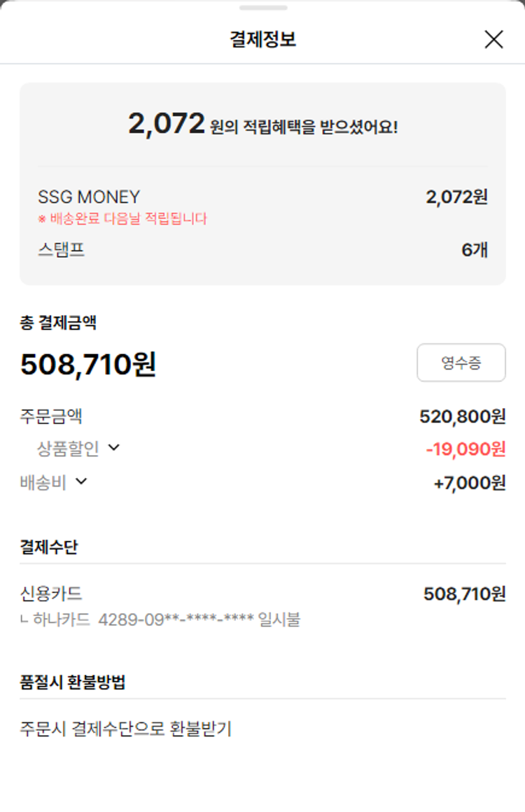Click the drag handle at top of sheet
The height and width of the screenshot is (812, 525).
(x=262, y=8)
